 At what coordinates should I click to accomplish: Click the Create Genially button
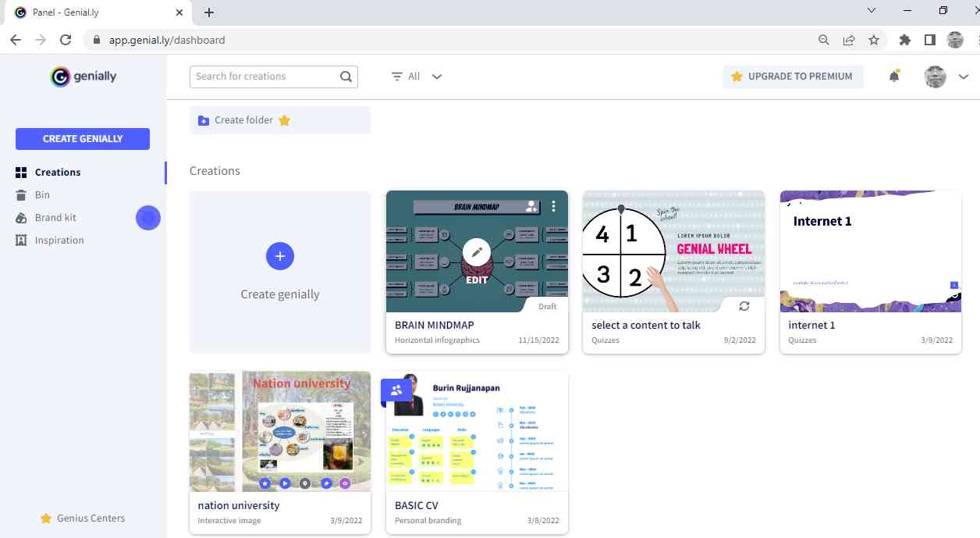click(x=83, y=138)
